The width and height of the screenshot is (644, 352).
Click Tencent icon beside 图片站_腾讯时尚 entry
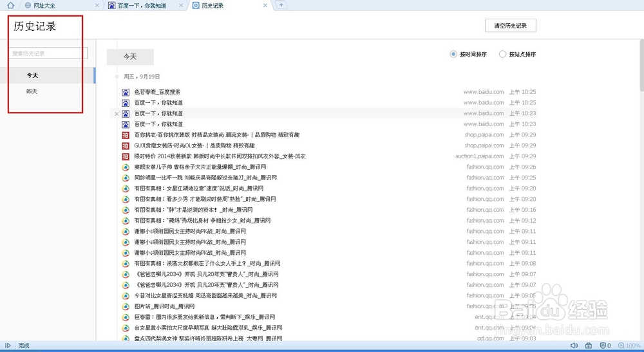pos(126,306)
